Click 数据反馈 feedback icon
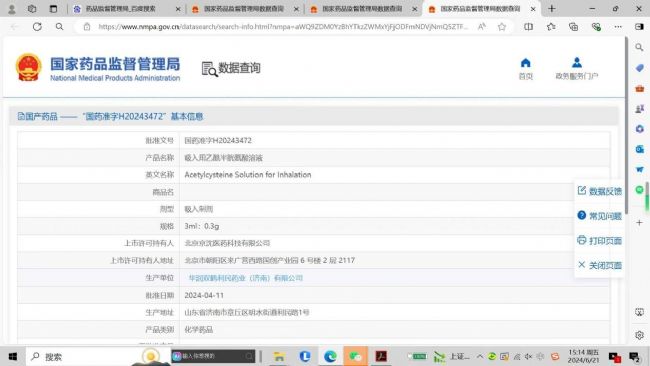The image size is (650, 366). tap(582, 190)
